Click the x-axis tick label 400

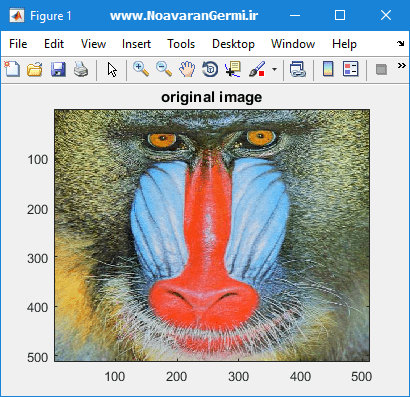pos(300,377)
